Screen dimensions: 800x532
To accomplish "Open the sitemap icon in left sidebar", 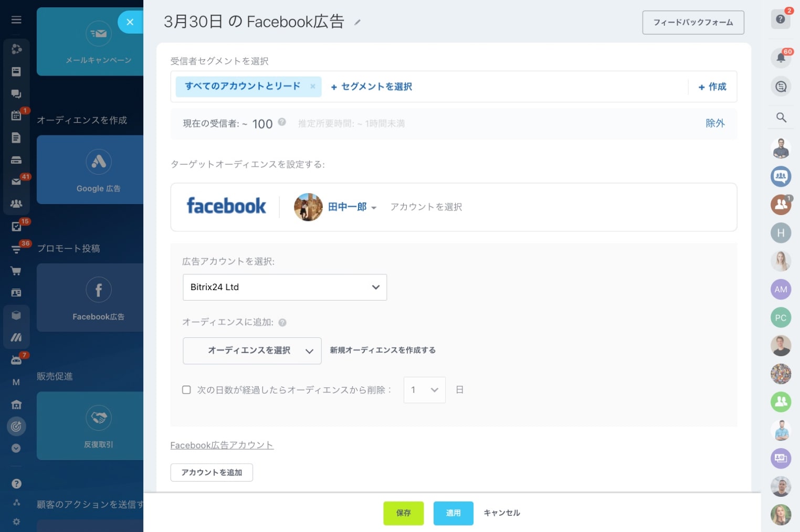I will [16, 503].
